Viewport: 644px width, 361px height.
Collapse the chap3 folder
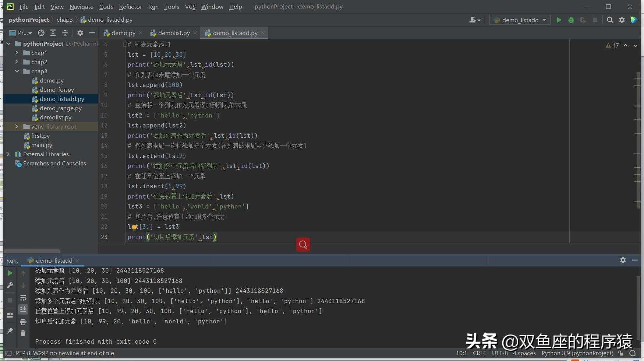tap(17, 71)
